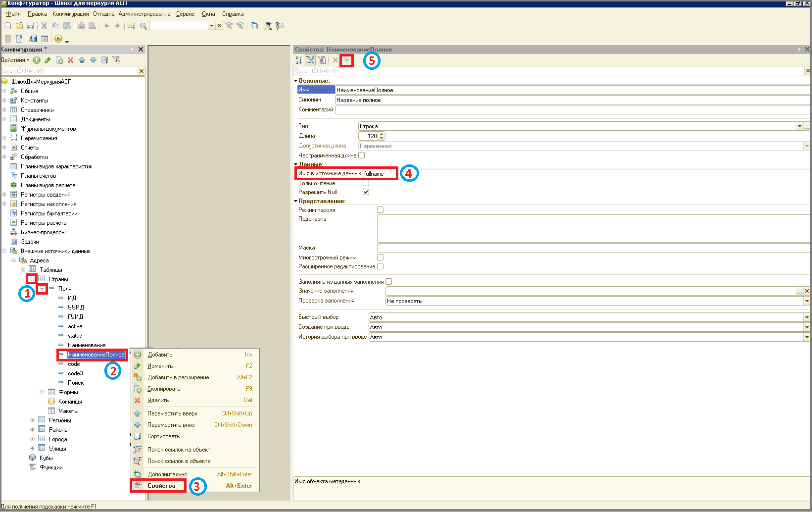Screen dimensions: 812x512
Task: Open the Тип dropdown with value Строка
Action: (799, 126)
